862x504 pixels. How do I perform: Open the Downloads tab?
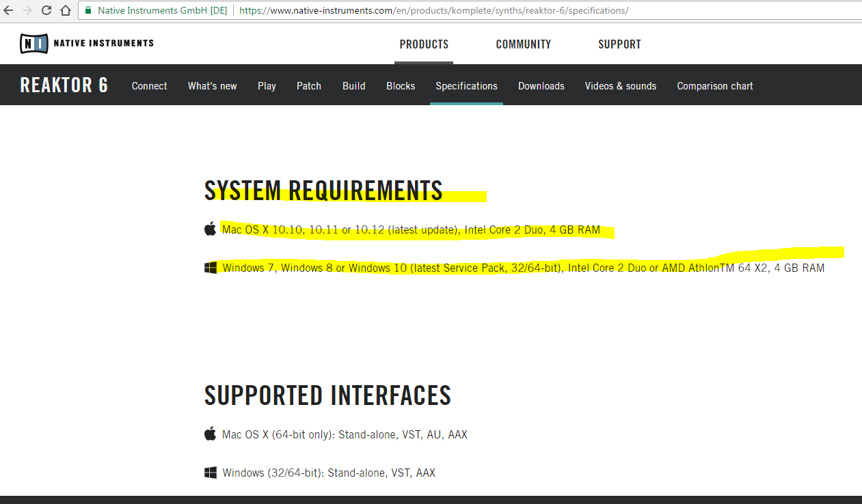tap(541, 86)
